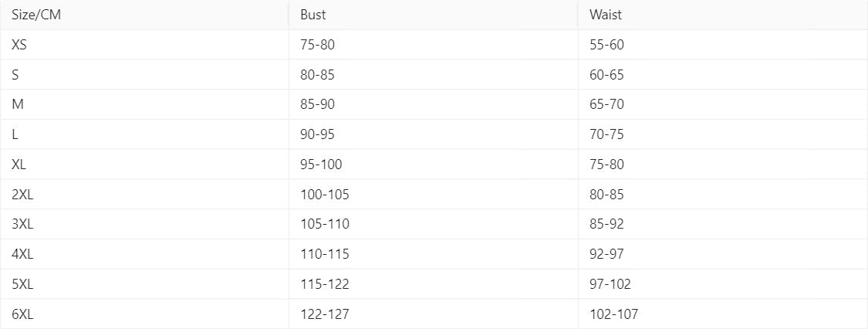Select the 2XL size cell
Image resolution: width=868 pixels, height=329 pixels.
coord(22,195)
